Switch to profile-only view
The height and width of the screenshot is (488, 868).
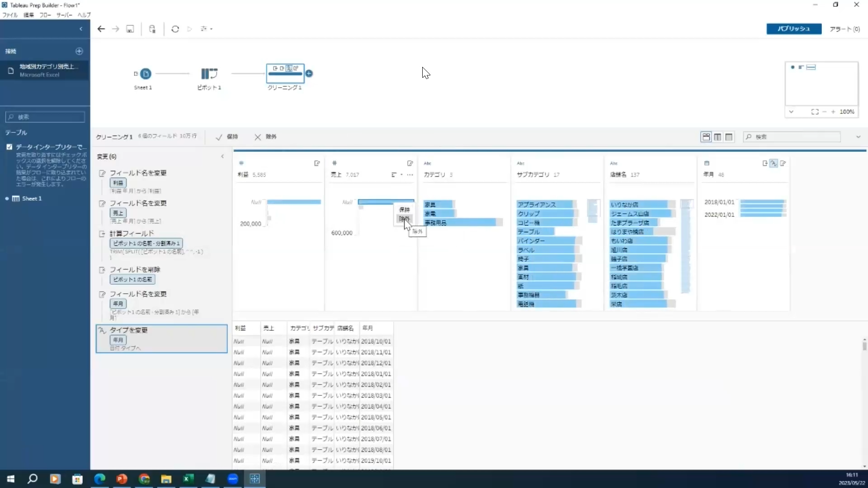717,137
